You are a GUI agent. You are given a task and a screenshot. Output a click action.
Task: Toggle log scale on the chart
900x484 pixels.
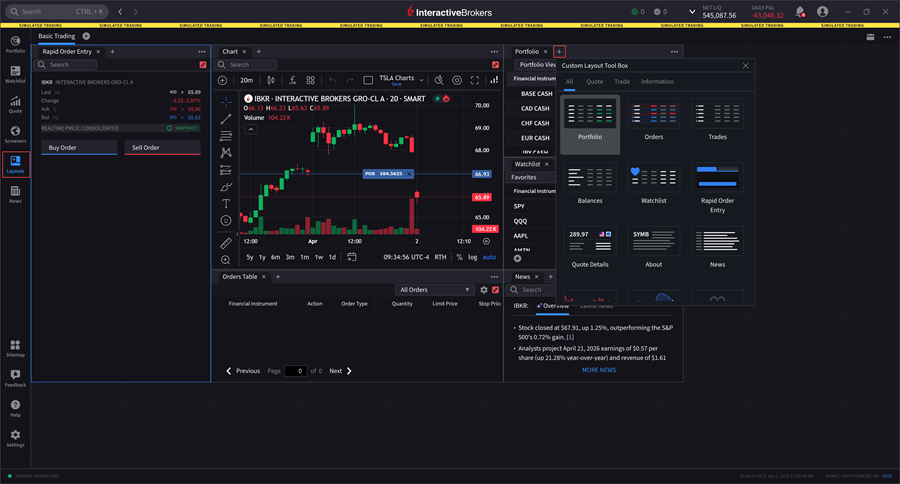[473, 257]
